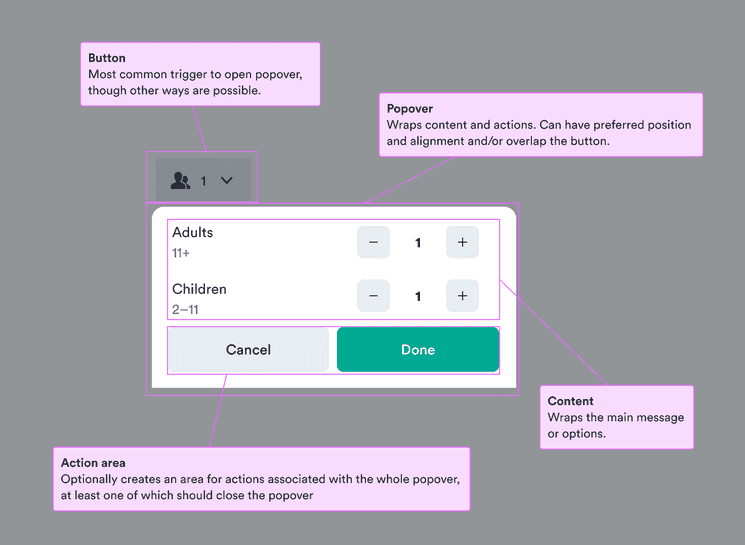
Task: Click the Adults quantity value
Action: 418,243
